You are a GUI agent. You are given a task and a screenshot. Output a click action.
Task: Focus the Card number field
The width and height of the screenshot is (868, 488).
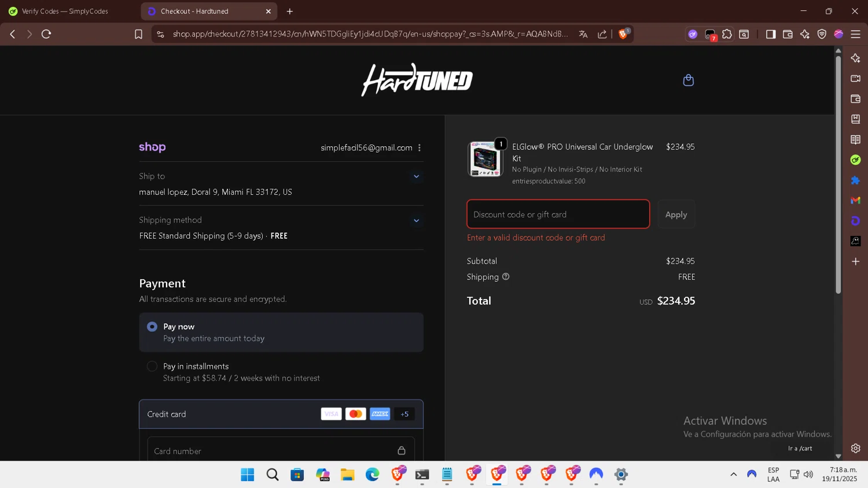281,450
